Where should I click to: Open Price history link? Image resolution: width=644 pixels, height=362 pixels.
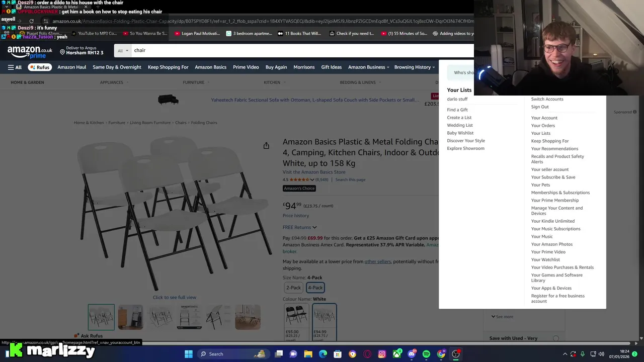[296, 216]
